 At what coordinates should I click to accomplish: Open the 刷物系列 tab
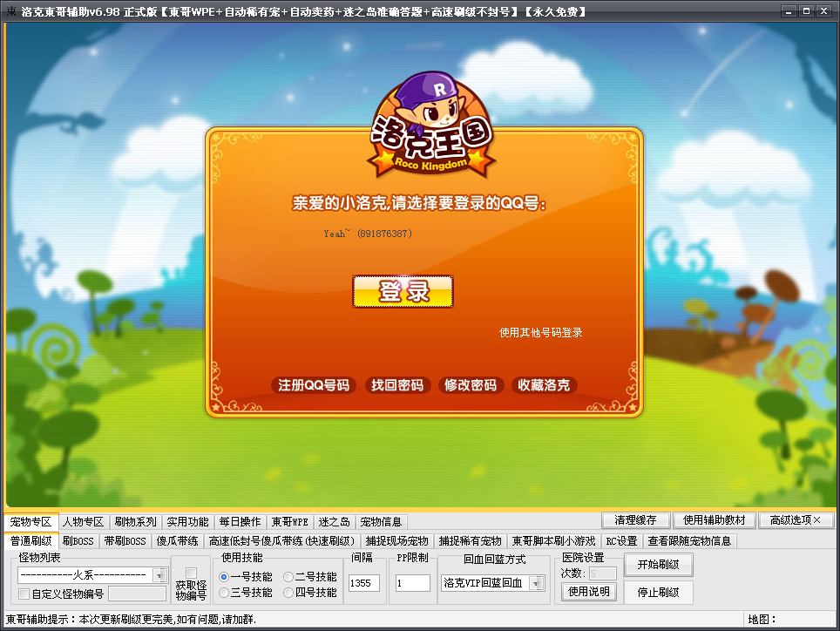tap(136, 522)
